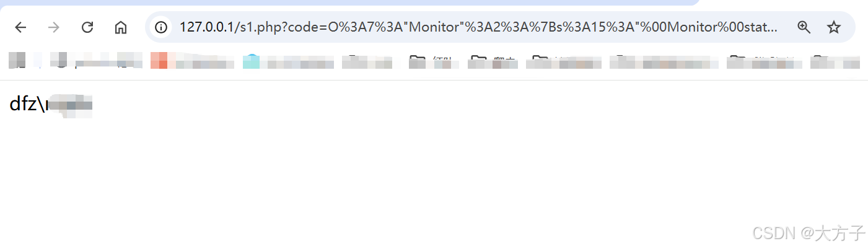Go back to the previous page
Screen dimensions: 868x249
21,27
